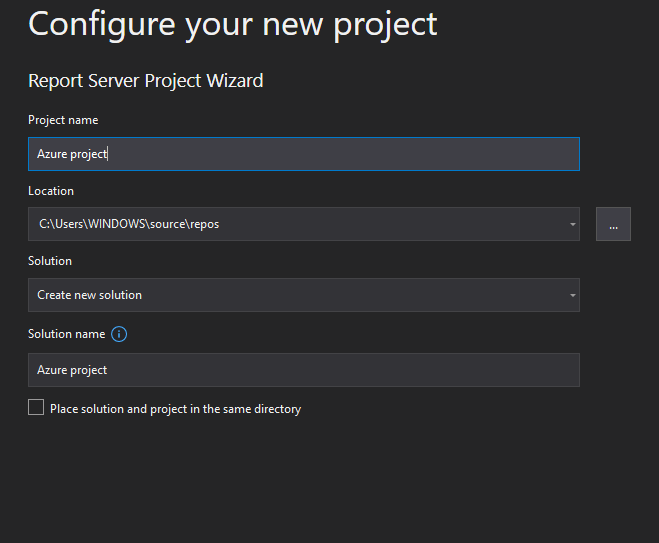Select the C:\Users\WINDOWS\source\repos path text
Screen dimensions: 659x543
tap(129, 224)
